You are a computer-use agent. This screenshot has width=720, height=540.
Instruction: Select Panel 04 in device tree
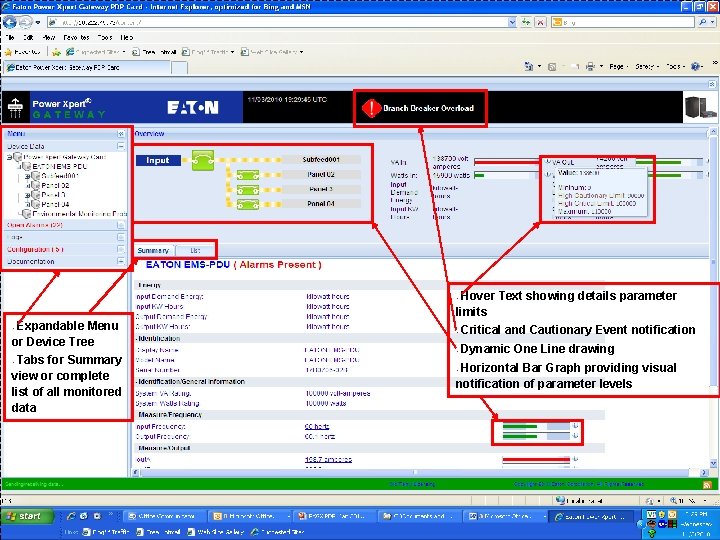point(55,204)
